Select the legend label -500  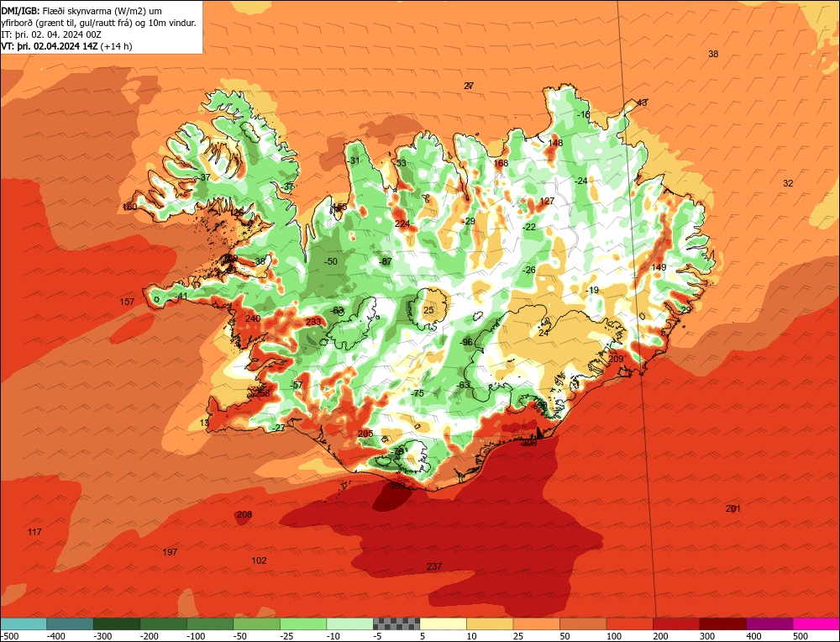point(9,636)
